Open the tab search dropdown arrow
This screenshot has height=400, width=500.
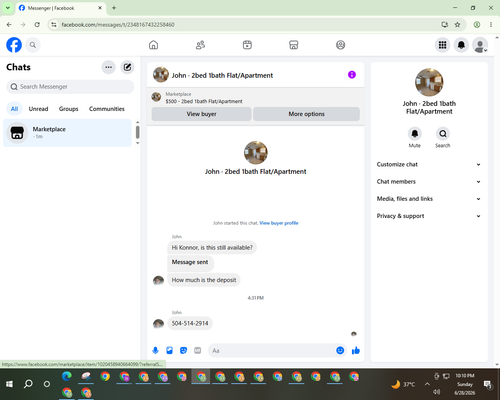tap(7, 8)
